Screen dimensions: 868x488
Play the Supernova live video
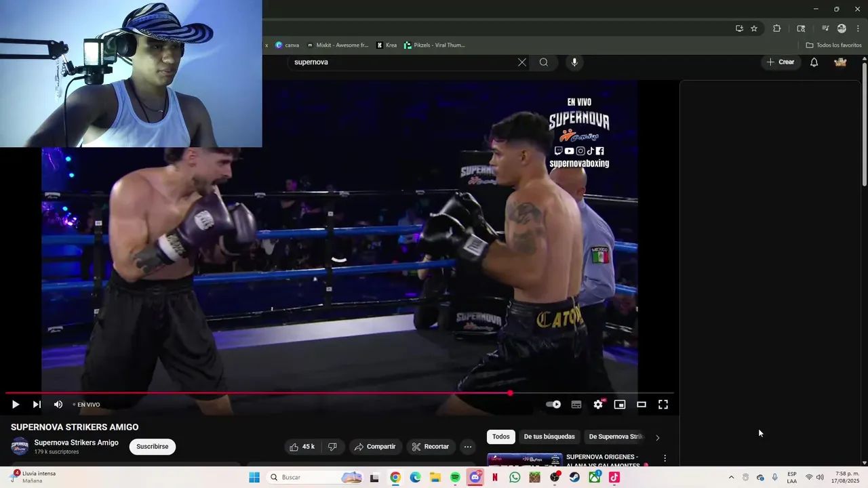(x=15, y=405)
